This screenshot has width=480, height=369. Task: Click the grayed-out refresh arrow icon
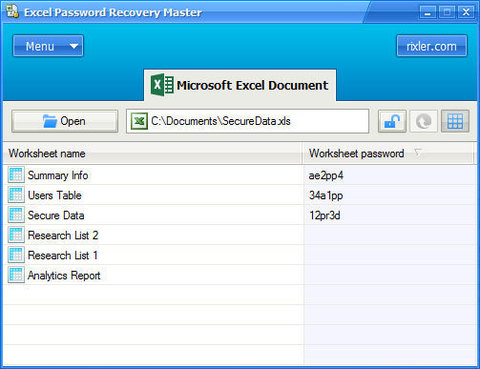tap(423, 121)
